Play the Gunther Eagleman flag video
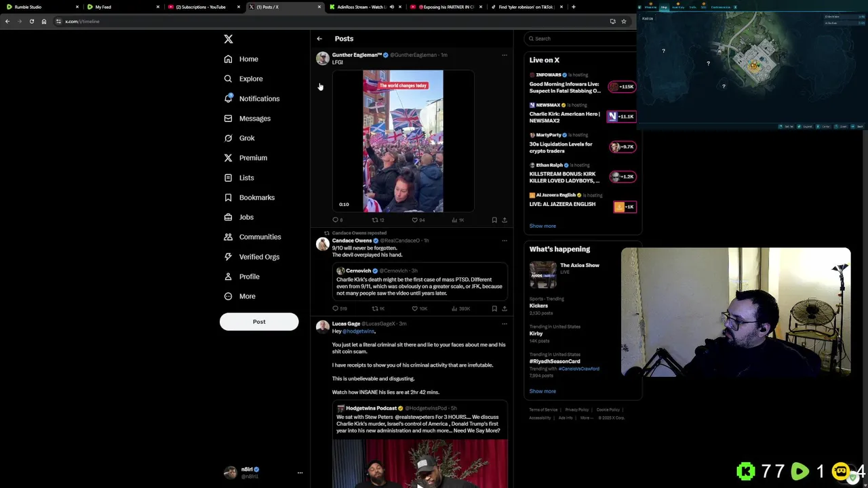Viewport: 868px width, 488px height. point(403,141)
